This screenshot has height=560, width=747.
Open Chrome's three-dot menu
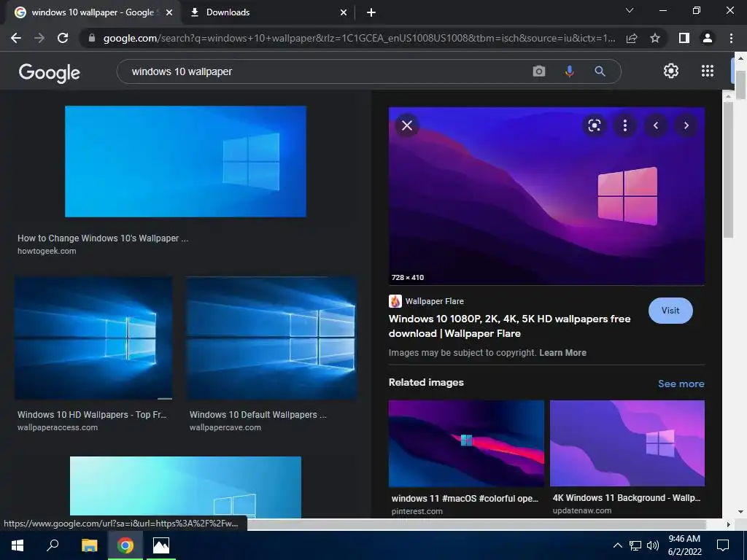731,38
